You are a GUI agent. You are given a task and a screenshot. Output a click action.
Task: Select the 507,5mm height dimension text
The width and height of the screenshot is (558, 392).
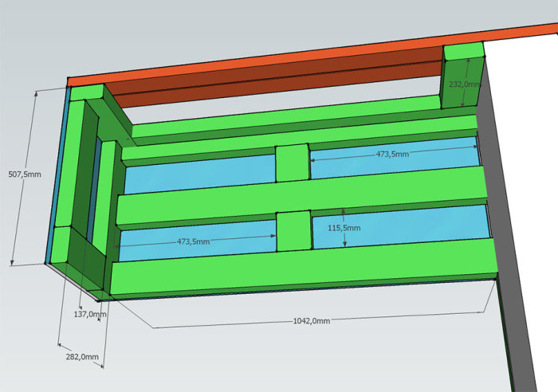point(25,174)
